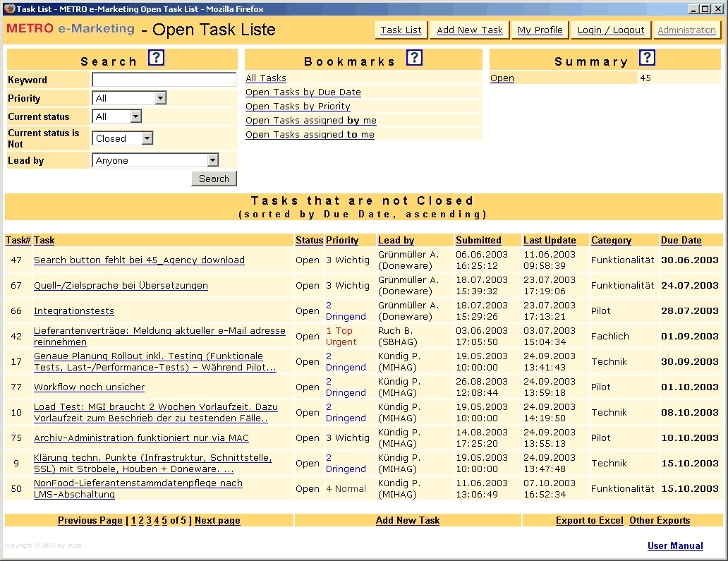The image size is (728, 561).
Task: Click Login / Logout in top navigation
Action: 610,30
